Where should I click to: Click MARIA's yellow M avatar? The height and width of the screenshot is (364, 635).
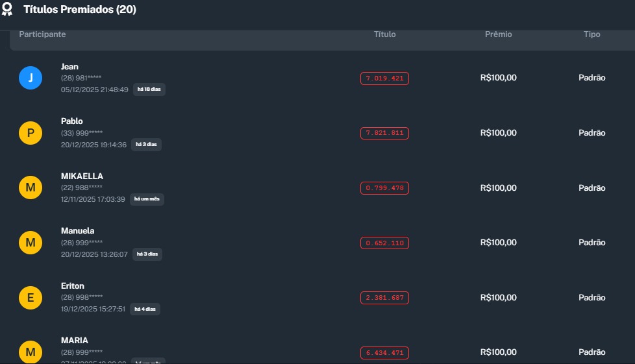31,352
